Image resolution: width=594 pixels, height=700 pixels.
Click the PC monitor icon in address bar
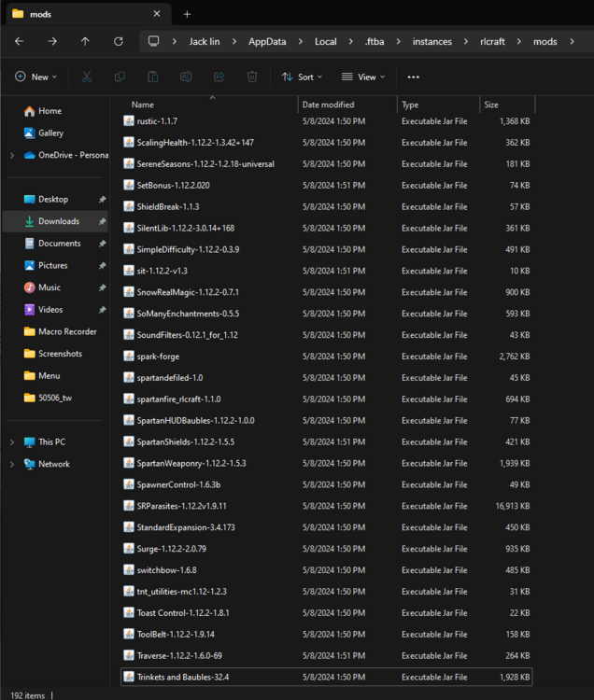point(153,41)
